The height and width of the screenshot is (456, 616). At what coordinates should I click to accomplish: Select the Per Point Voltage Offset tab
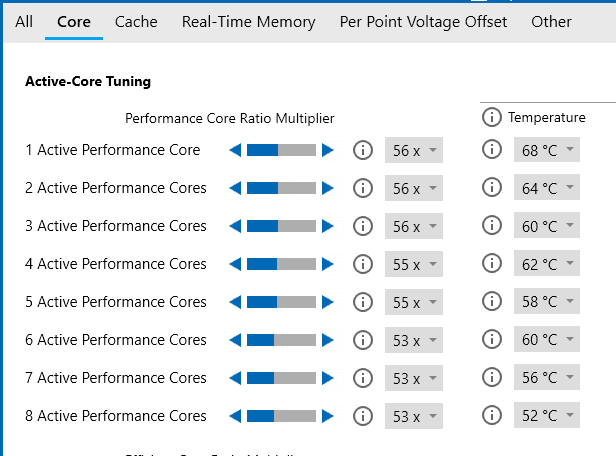click(x=423, y=22)
